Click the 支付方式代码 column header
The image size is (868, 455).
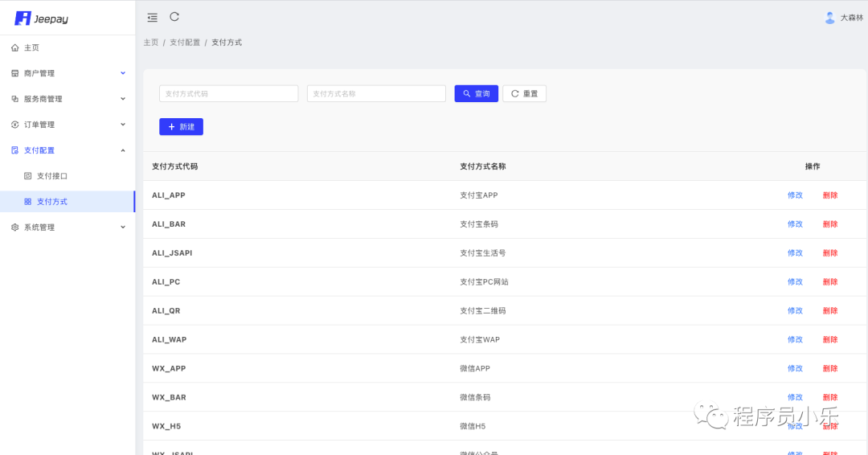pyautogui.click(x=175, y=166)
